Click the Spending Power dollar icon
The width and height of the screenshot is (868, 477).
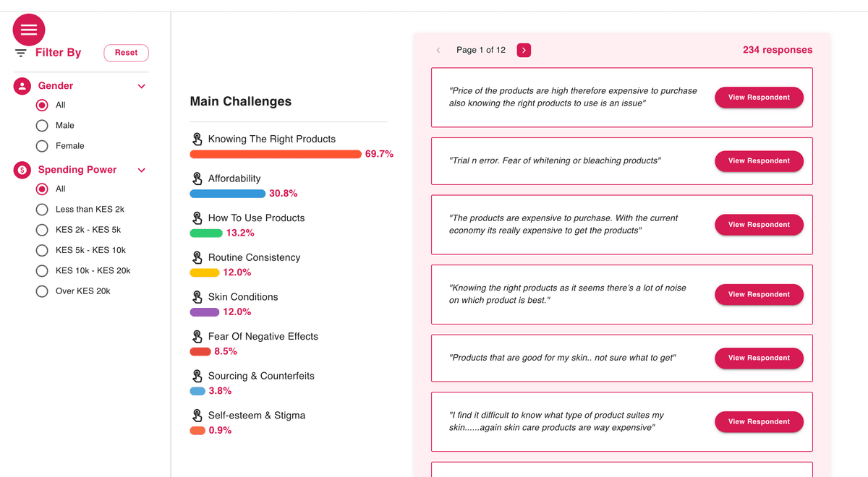click(x=22, y=170)
